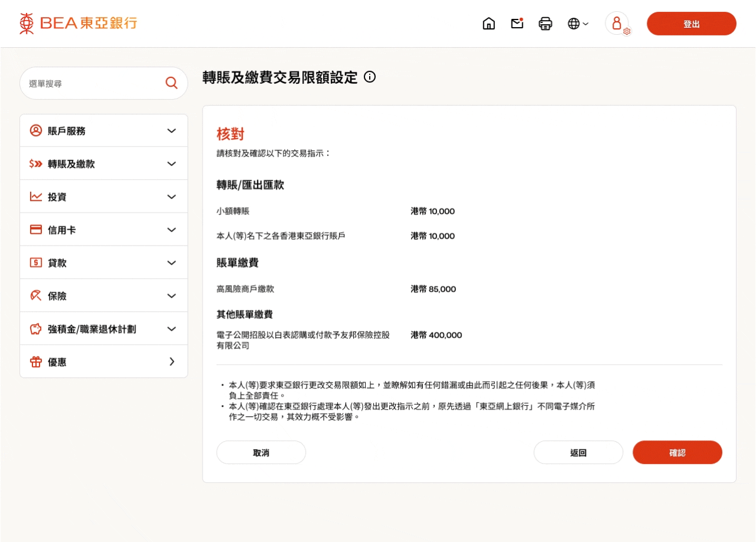Viewport: 756px width, 542px height.
Task: Open 強積金/職業退休計劃 menu item
Action: point(92,329)
